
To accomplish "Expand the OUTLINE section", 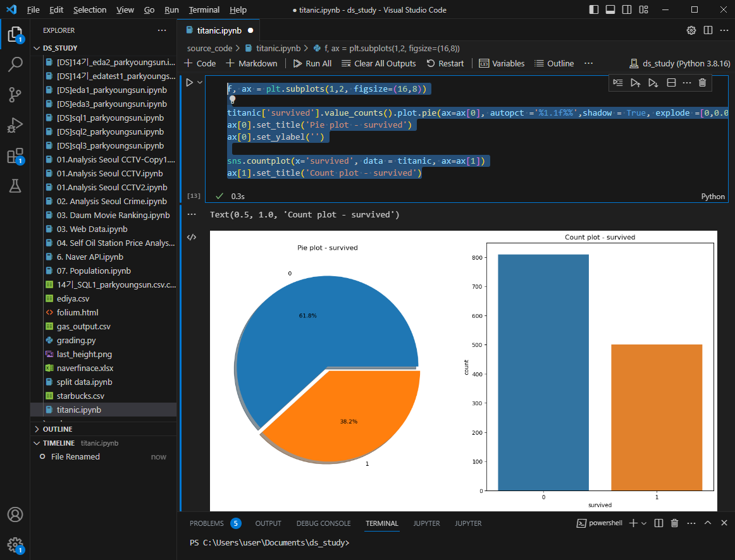I will click(103, 429).
